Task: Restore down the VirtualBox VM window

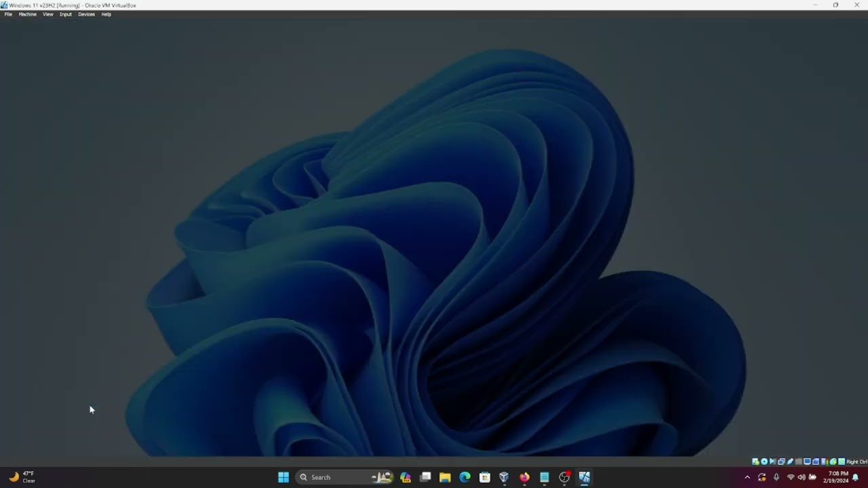Action: (835, 5)
